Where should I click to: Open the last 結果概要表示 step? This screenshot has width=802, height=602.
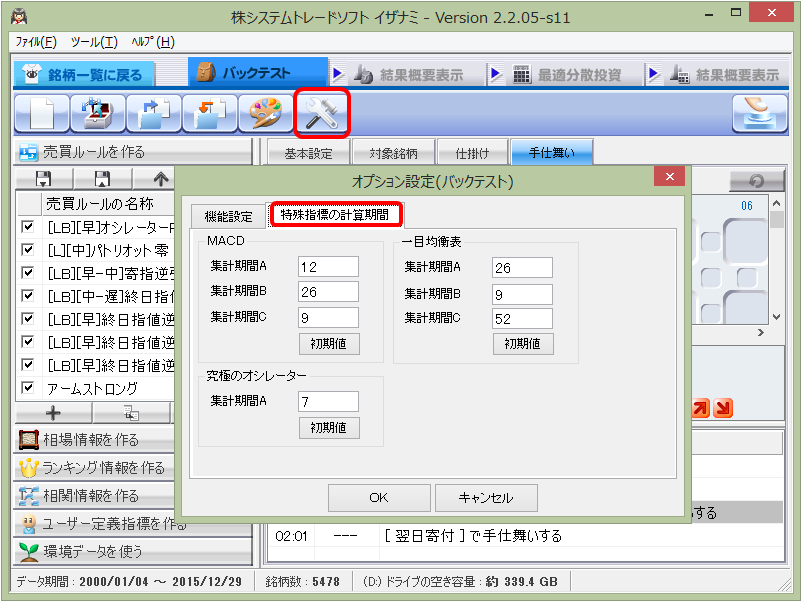click(x=725, y=75)
